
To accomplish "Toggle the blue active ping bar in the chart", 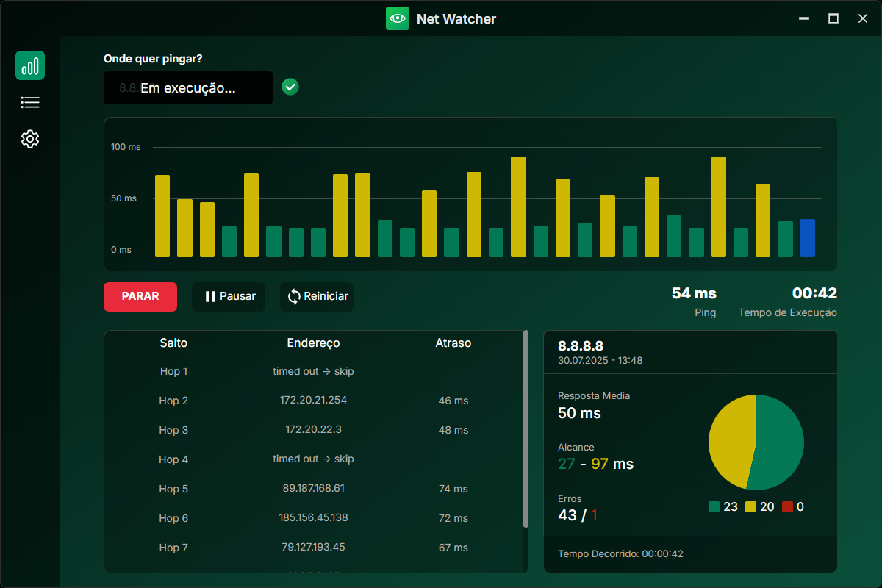I will pos(808,237).
